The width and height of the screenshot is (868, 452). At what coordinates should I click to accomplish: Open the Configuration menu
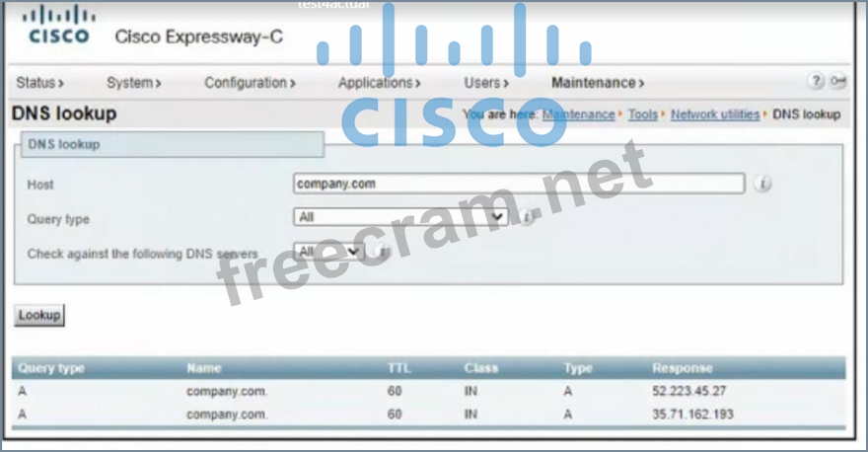250,83
